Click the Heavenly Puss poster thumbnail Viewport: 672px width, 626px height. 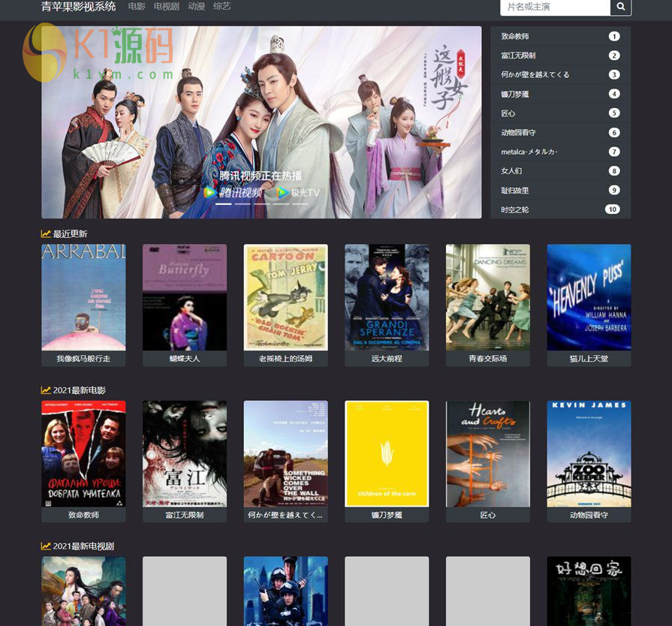click(x=589, y=296)
